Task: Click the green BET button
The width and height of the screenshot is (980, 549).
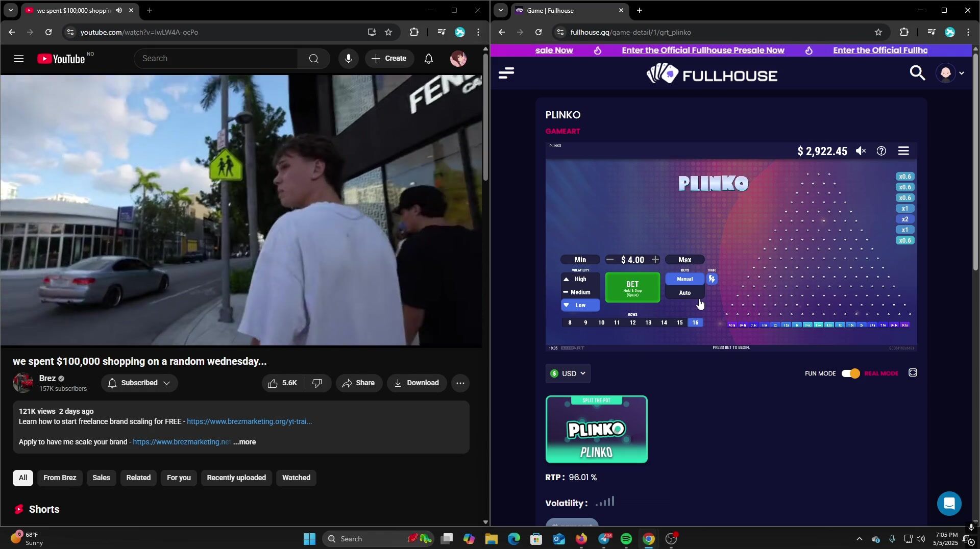Action: (x=632, y=288)
